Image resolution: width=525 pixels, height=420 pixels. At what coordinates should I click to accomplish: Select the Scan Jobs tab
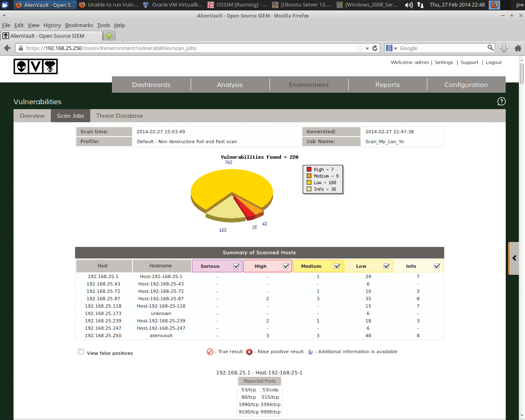(71, 116)
